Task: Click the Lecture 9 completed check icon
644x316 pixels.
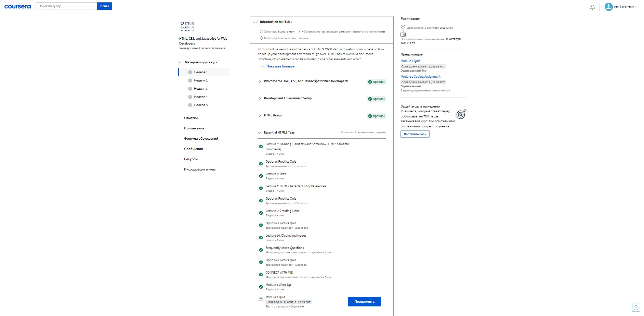Action: 261,213
